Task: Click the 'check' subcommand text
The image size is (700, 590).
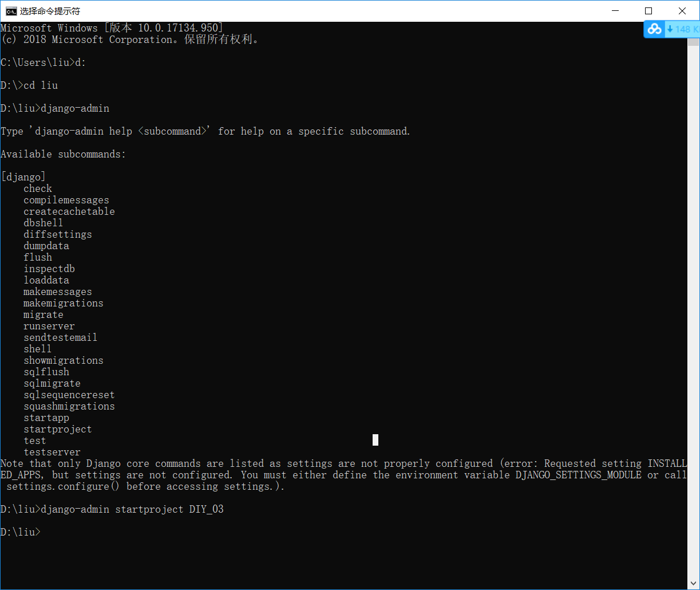Action: [x=38, y=188]
